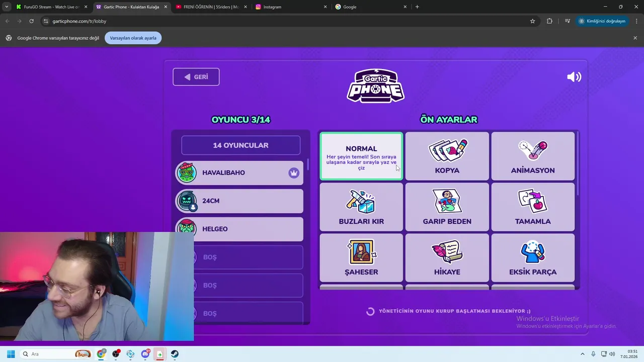Open the tab search dropdown arrow

pyautogui.click(x=7, y=7)
